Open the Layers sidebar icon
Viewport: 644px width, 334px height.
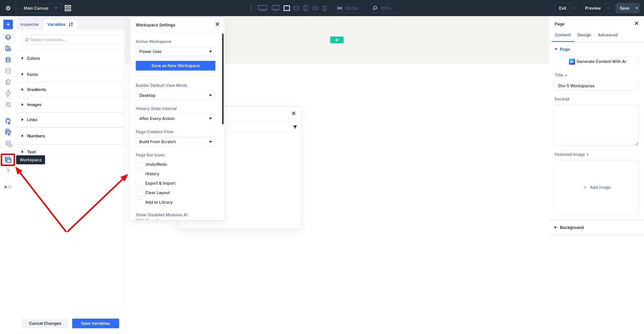point(8,37)
